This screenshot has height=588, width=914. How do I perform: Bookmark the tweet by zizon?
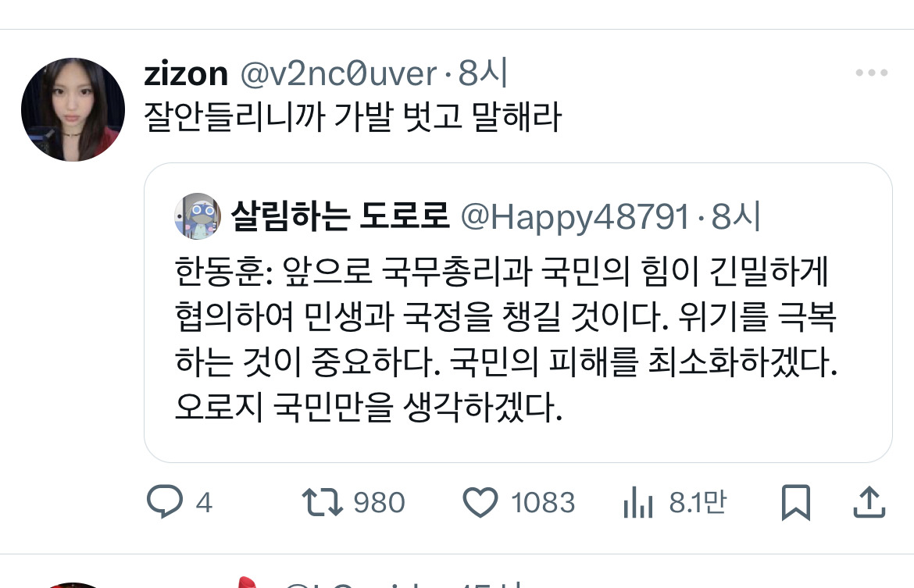click(796, 502)
